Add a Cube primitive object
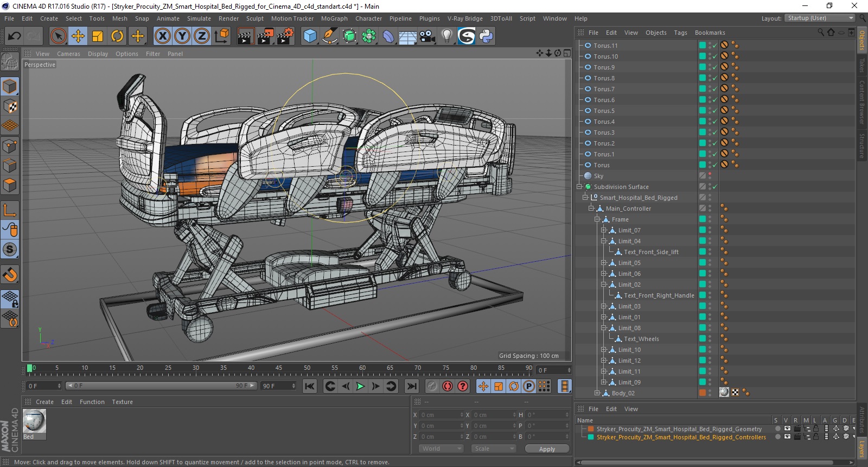This screenshot has width=868, height=467. coord(310,36)
